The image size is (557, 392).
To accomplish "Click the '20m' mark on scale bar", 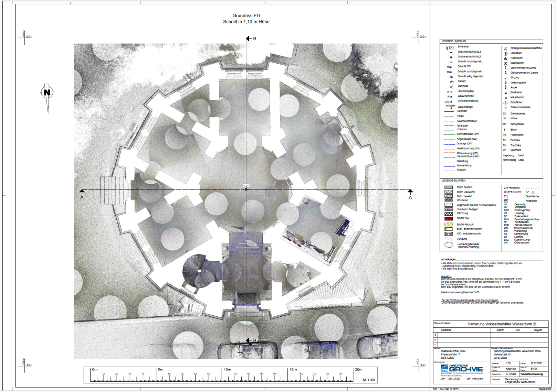I will coord(358,370).
